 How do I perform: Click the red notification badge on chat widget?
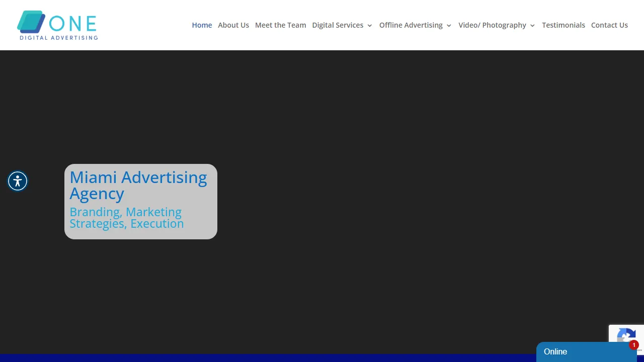(633, 345)
